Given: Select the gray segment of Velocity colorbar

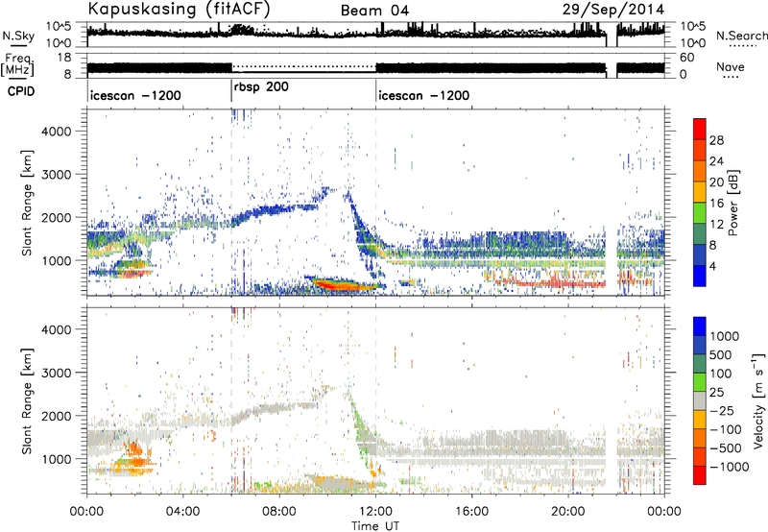Looking at the screenshot, I should (x=700, y=401).
